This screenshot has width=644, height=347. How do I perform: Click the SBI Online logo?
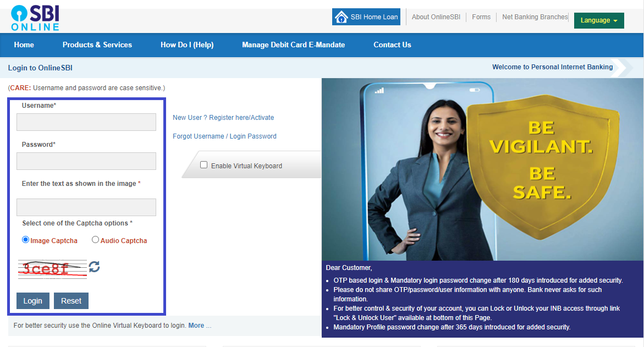tap(35, 19)
